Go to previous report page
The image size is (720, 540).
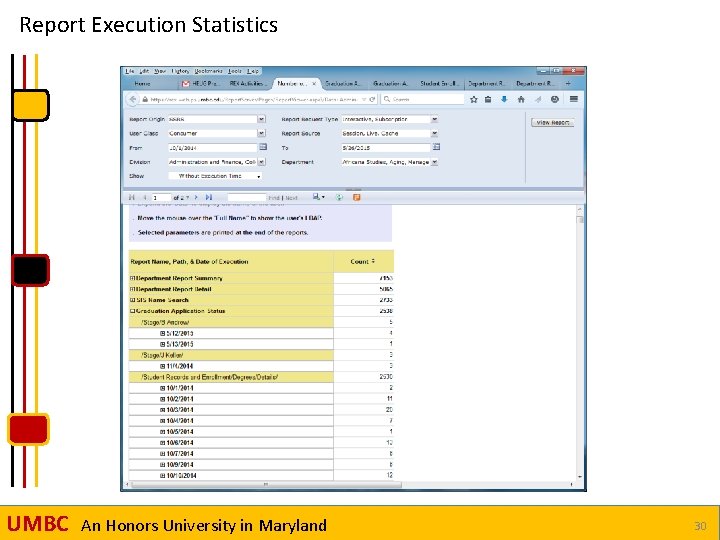(x=145, y=197)
